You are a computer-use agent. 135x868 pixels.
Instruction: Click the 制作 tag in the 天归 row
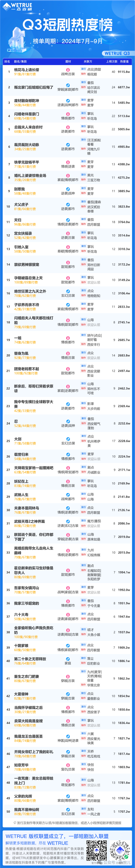[x=83, y=224]
